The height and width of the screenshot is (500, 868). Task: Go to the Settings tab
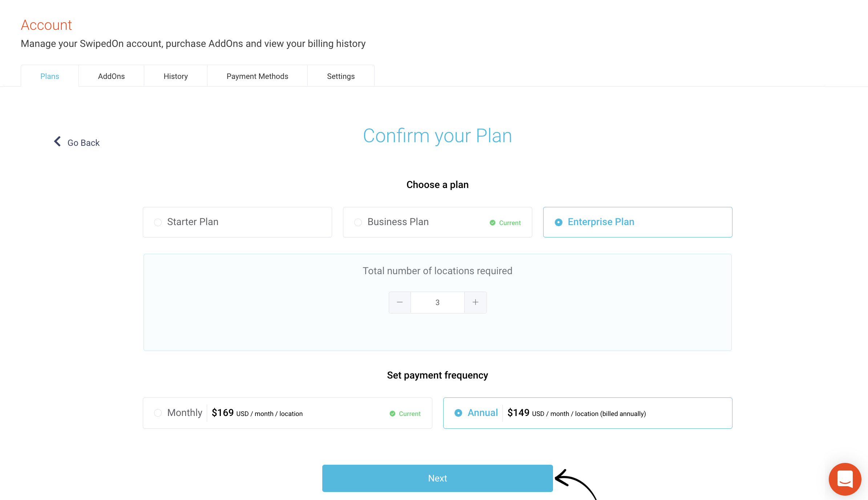pyautogui.click(x=341, y=76)
